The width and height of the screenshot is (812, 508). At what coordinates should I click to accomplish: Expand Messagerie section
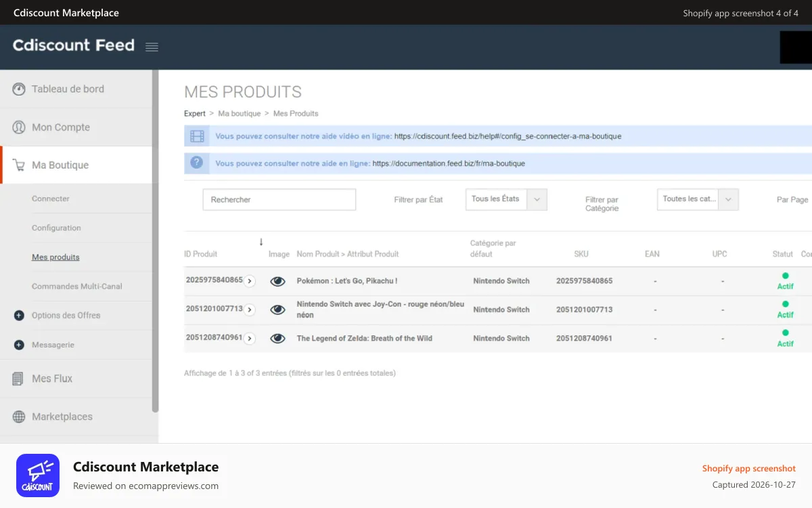(53, 345)
